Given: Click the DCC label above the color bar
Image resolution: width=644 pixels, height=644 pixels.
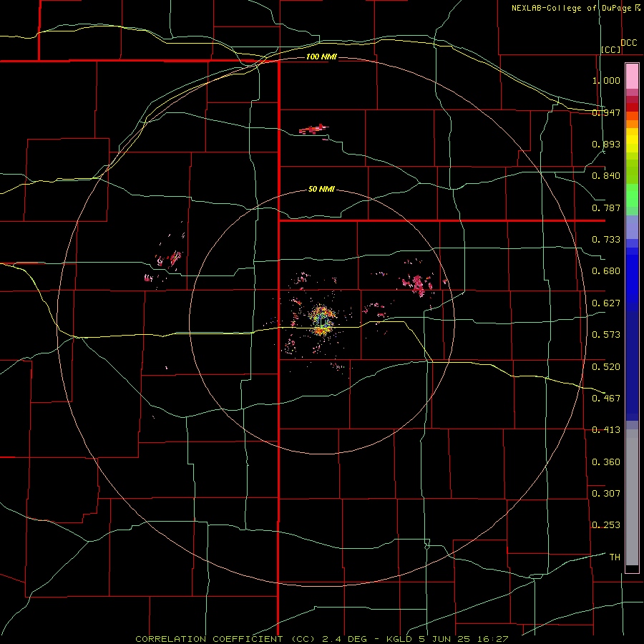Looking at the screenshot, I should coord(629,43).
